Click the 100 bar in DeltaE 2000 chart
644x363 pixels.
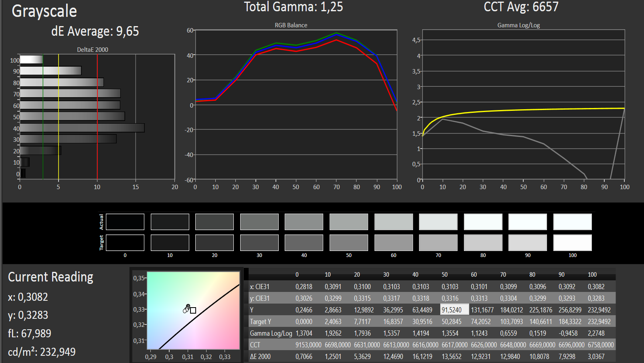(x=32, y=59)
